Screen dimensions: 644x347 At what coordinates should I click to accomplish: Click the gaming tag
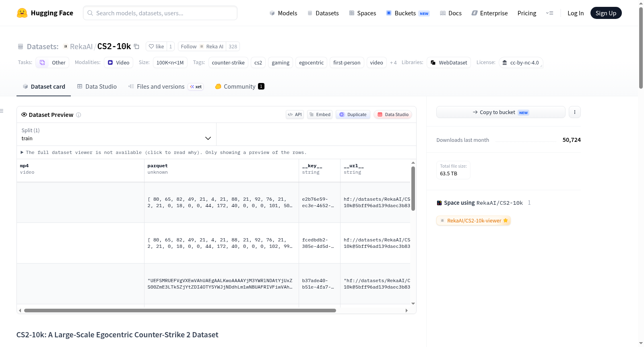coord(281,62)
